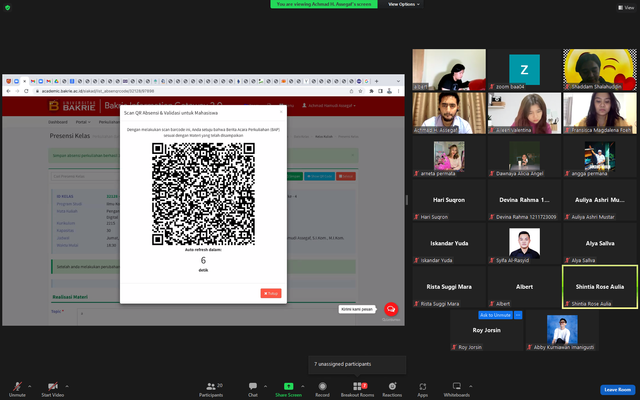
Task: Click the 'Kirimi kami pesan' label
Action: (357, 309)
